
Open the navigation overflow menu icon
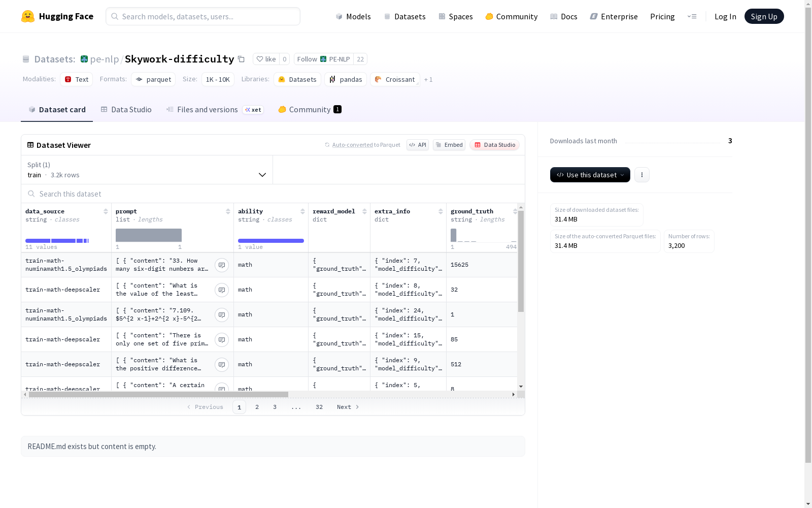[x=692, y=16]
